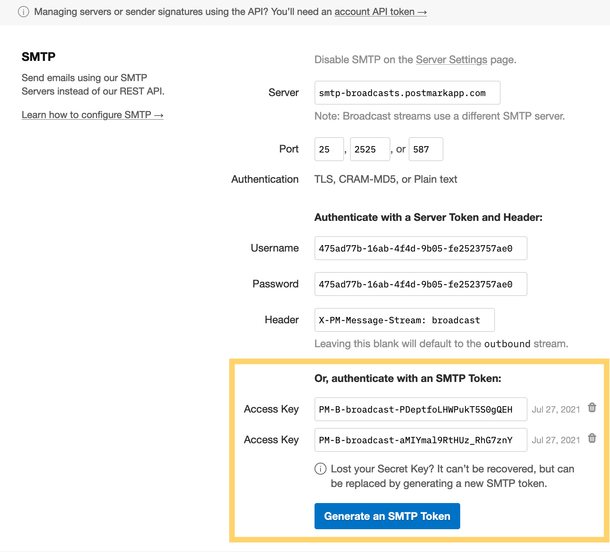
Task: Click 'TLS, CRAM-MD5, or Plain text' authentication text
Action: point(386,179)
